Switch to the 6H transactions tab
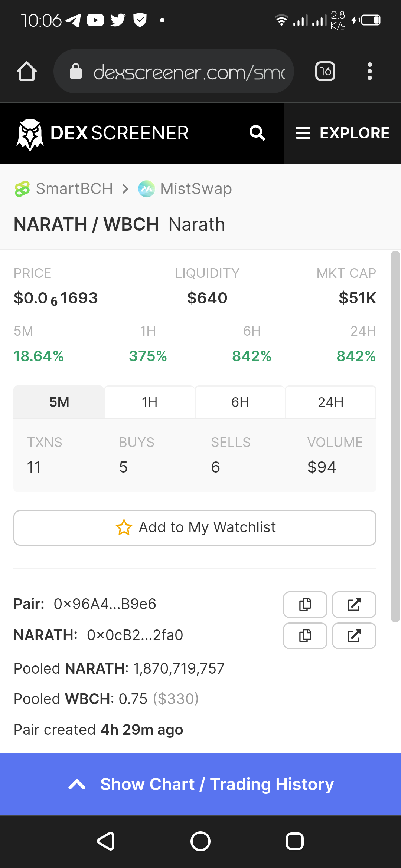 coord(240,402)
